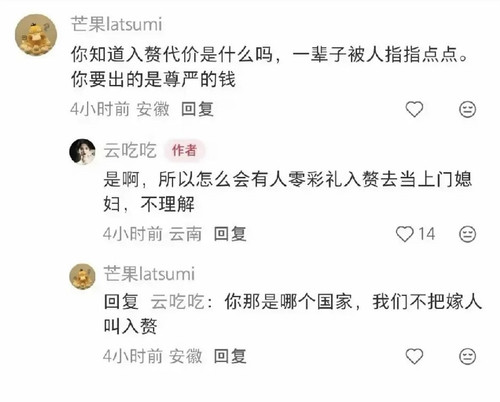Select 云吃吃's reply text about 零彩礼
Screen dimensions: 500x402
(288, 192)
